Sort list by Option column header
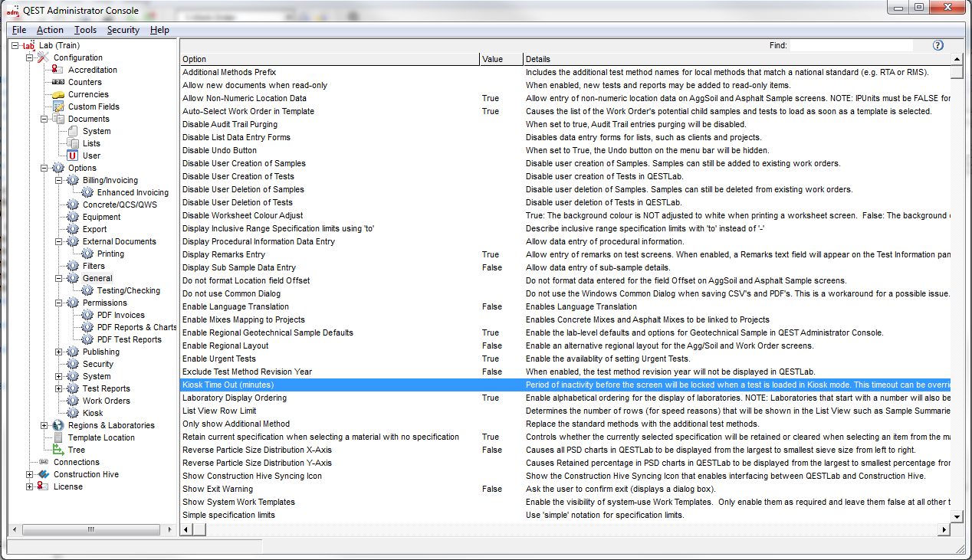This screenshot has width=972, height=560. pos(330,59)
